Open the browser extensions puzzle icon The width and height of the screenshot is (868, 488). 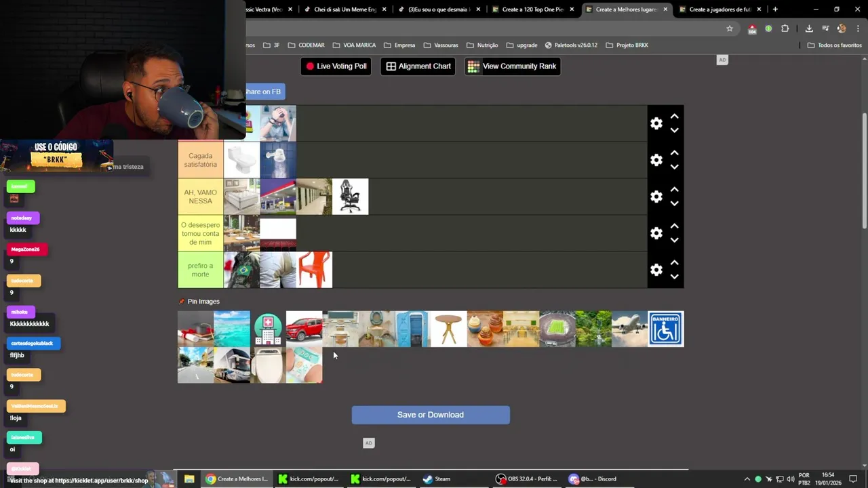click(x=785, y=28)
